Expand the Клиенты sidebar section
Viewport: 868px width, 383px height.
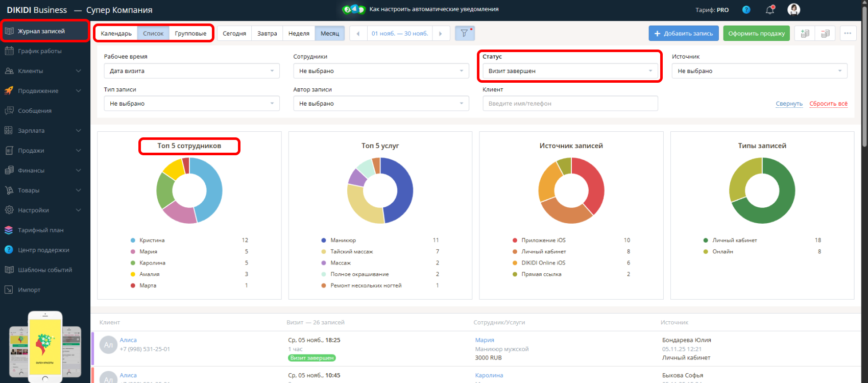click(43, 71)
